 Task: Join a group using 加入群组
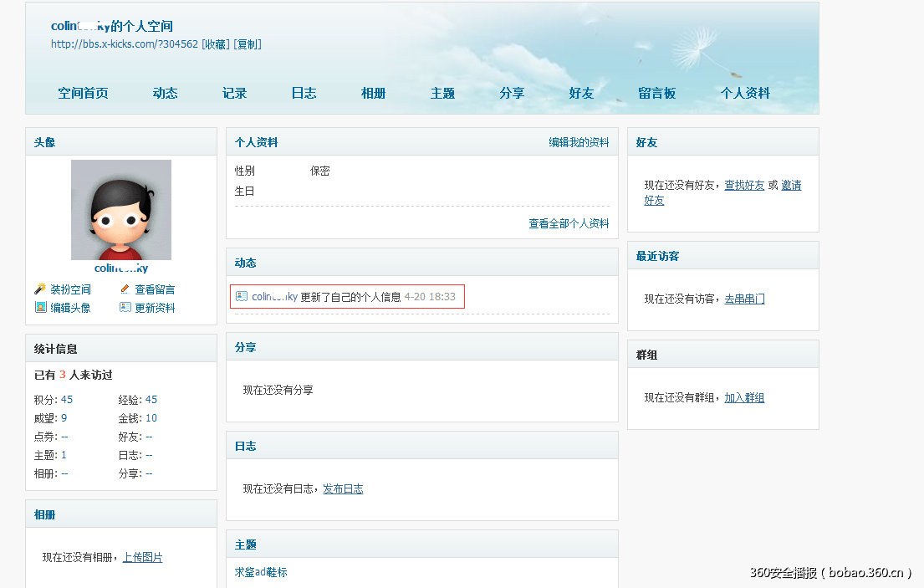coord(744,397)
